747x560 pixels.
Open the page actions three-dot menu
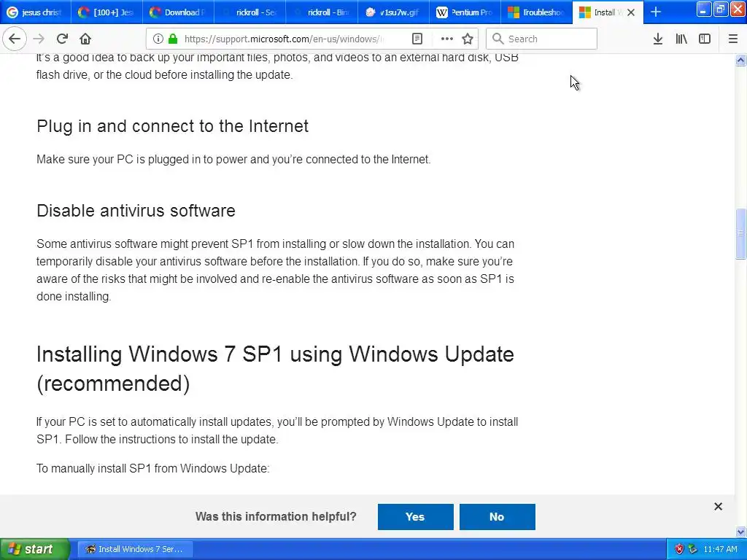(x=447, y=39)
